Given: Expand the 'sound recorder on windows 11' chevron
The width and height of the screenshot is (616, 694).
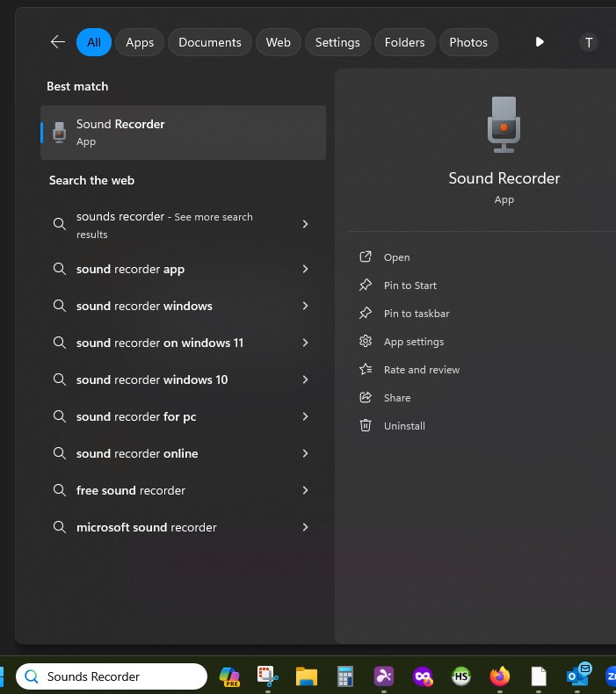Looking at the screenshot, I should tap(305, 343).
